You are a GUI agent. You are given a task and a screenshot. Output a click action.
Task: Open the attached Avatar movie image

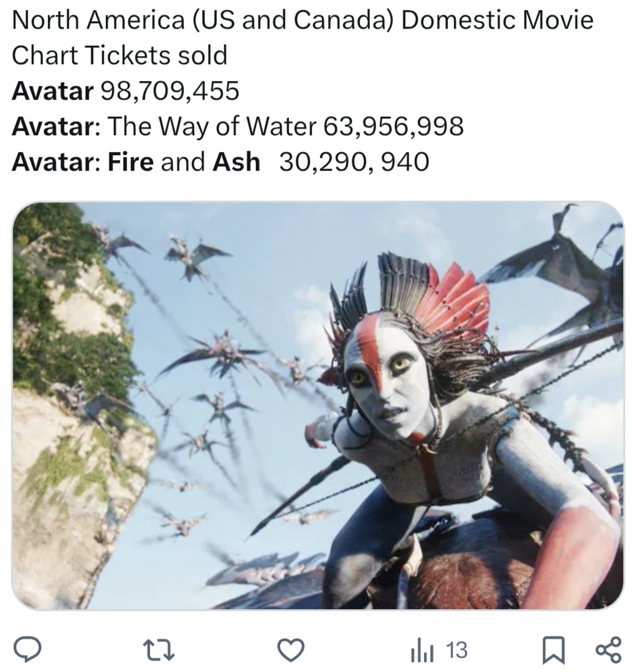[x=317, y=405]
